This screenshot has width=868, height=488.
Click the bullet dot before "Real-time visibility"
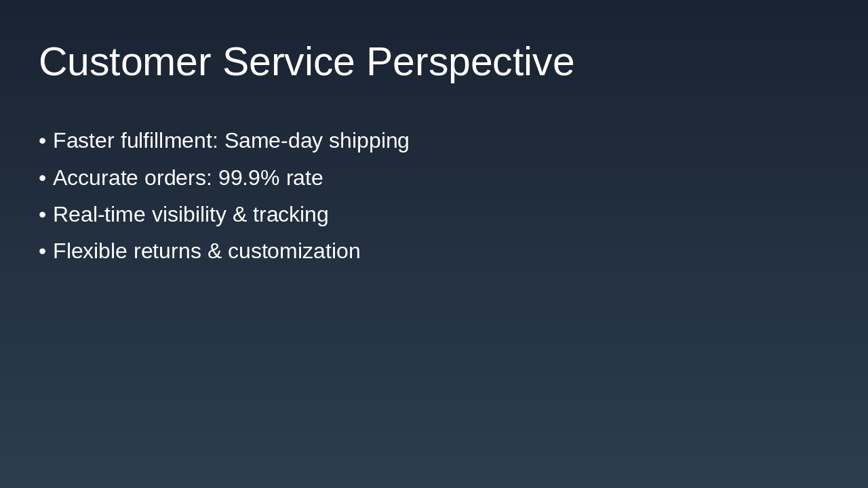click(42, 215)
